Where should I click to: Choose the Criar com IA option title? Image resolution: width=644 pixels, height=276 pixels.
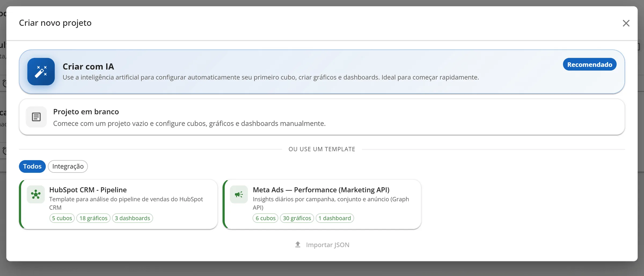click(88, 66)
